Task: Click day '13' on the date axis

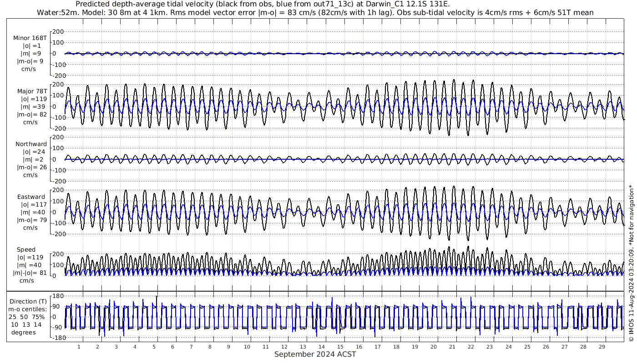Action: coord(303,347)
